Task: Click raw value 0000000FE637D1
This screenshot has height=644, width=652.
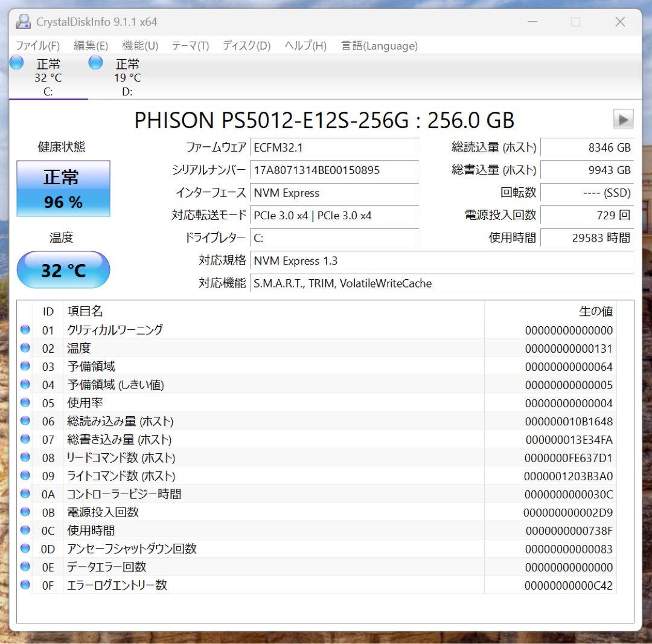Action: 569,458
